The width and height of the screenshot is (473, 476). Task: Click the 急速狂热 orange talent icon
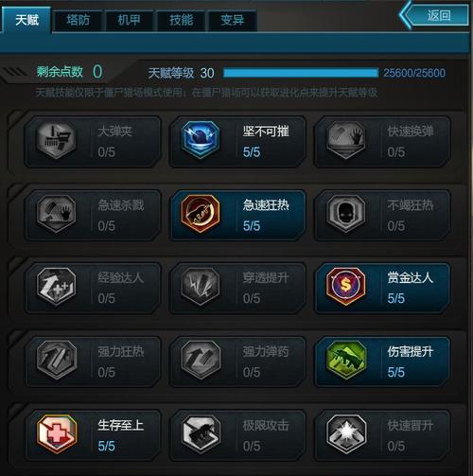[x=201, y=213]
